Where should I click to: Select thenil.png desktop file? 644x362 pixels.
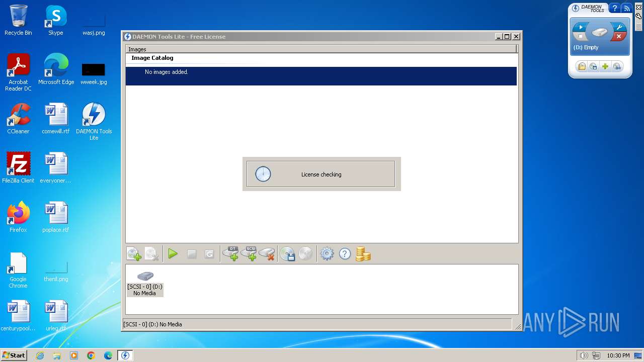pos(56,273)
